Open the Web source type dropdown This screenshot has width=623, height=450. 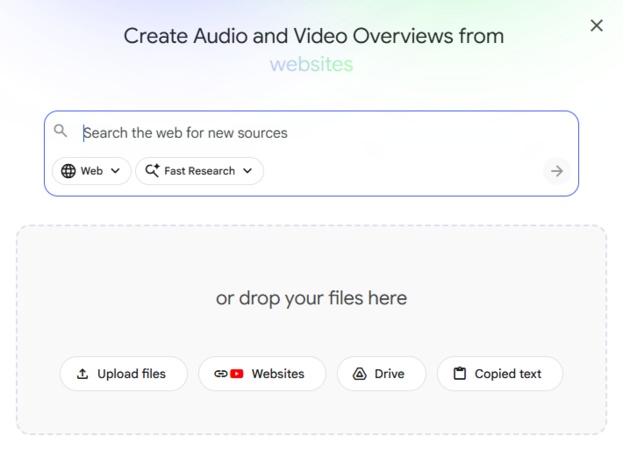91,171
